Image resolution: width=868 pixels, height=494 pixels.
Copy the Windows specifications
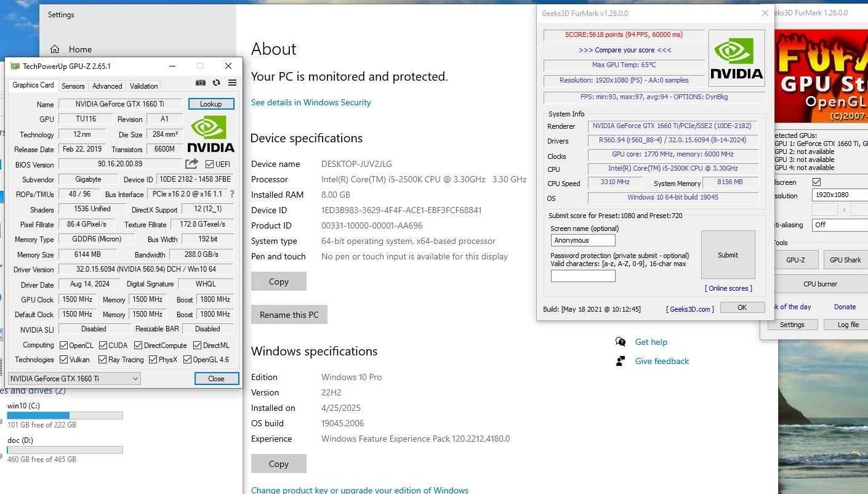pos(278,464)
